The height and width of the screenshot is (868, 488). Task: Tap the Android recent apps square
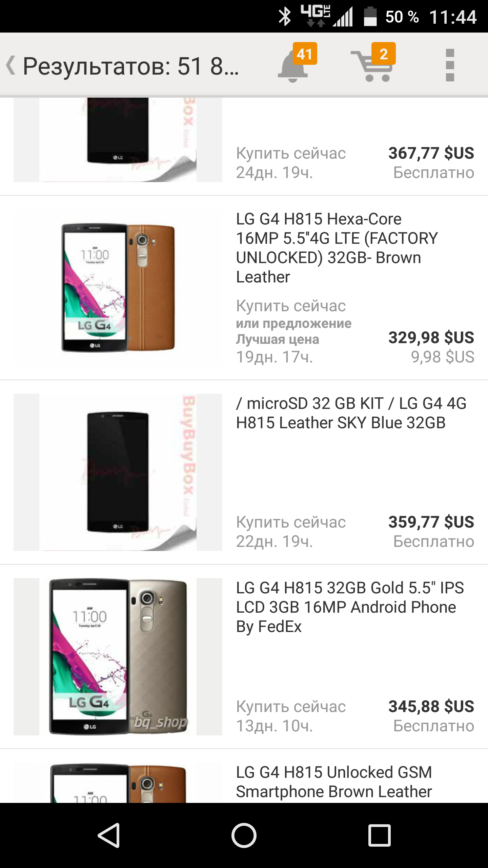coord(380,835)
